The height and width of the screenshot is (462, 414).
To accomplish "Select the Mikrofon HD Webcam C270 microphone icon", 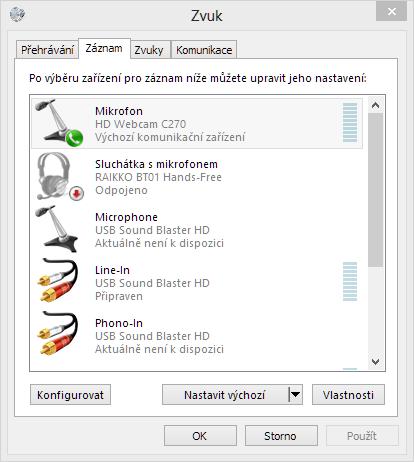I will pyautogui.click(x=58, y=123).
